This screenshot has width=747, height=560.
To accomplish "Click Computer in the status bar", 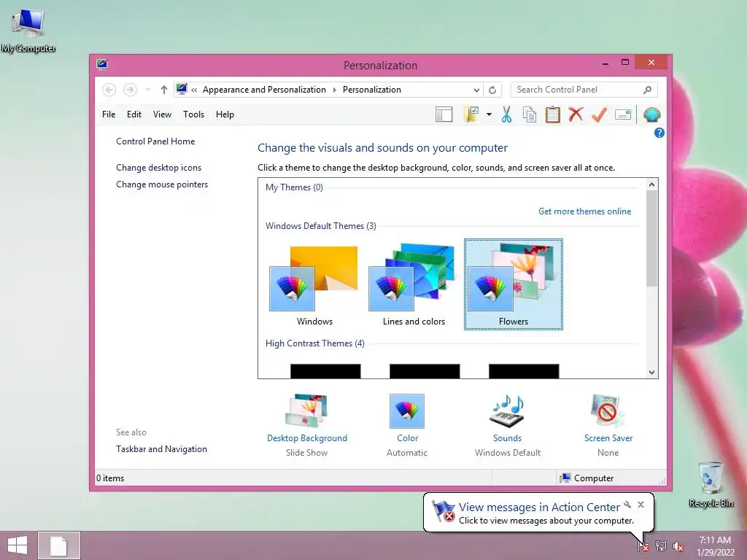I will pyautogui.click(x=587, y=478).
